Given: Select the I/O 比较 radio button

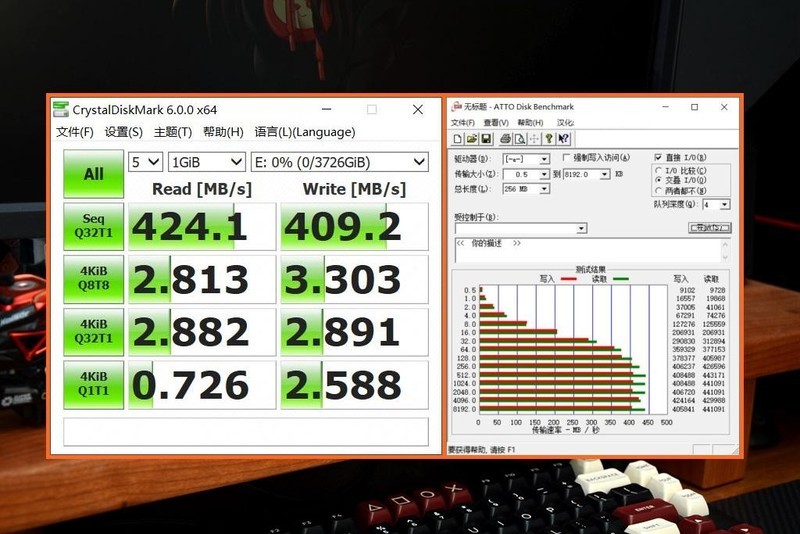Looking at the screenshot, I should (x=658, y=170).
